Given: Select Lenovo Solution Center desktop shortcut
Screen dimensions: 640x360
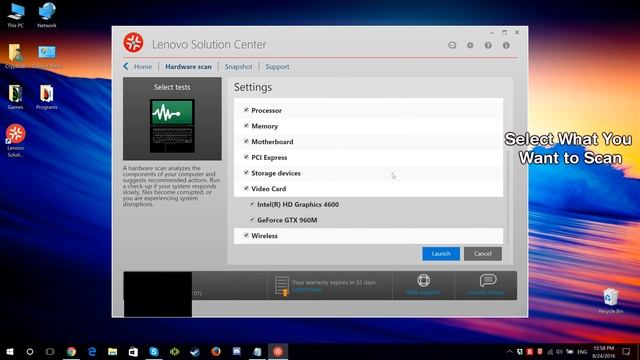Looking at the screenshot, I should coord(16,141).
